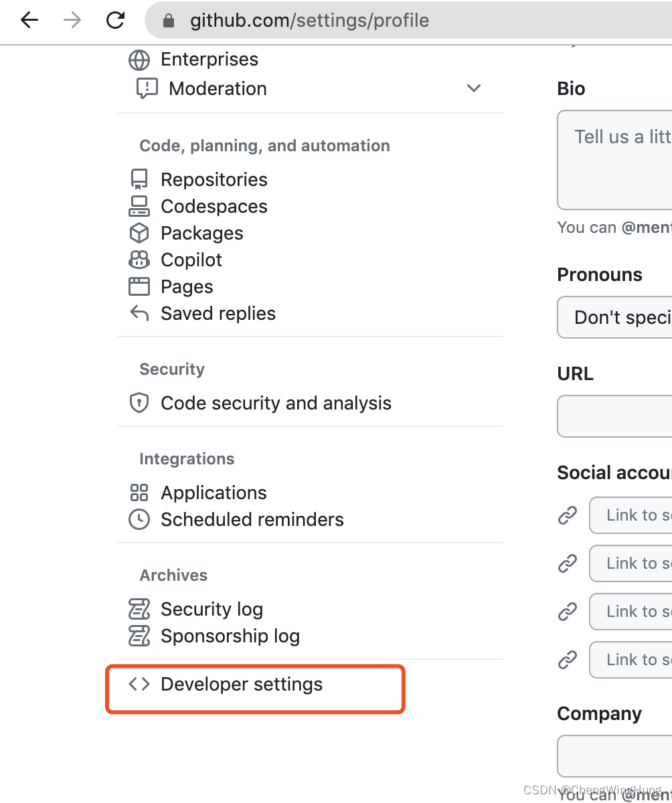Screen dimensions: 672x803
Task: Click the 'Pronouns' label
Action: (600, 275)
